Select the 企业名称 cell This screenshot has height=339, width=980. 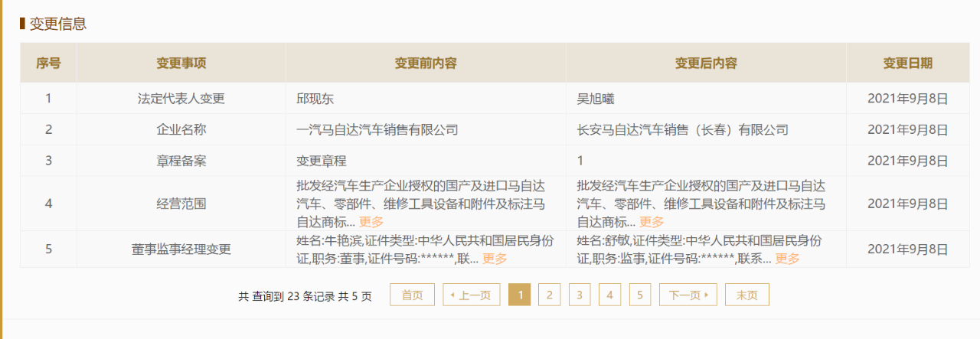tap(181, 130)
